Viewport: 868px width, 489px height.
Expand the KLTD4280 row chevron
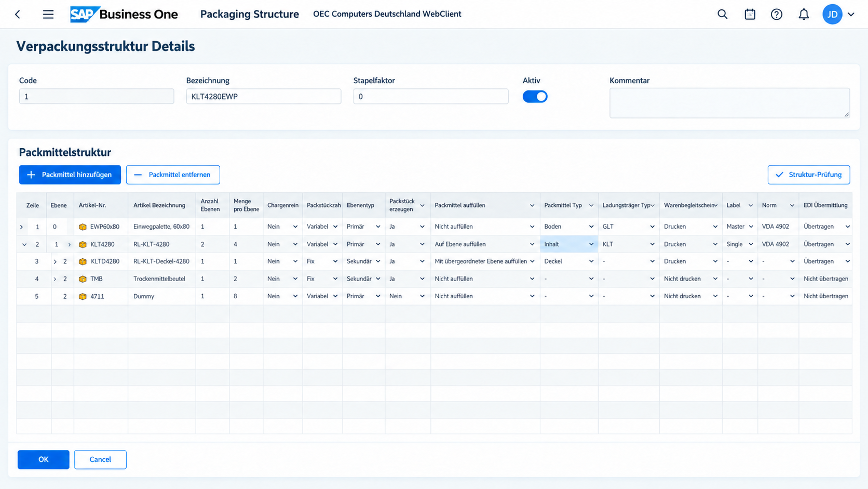coord(55,262)
